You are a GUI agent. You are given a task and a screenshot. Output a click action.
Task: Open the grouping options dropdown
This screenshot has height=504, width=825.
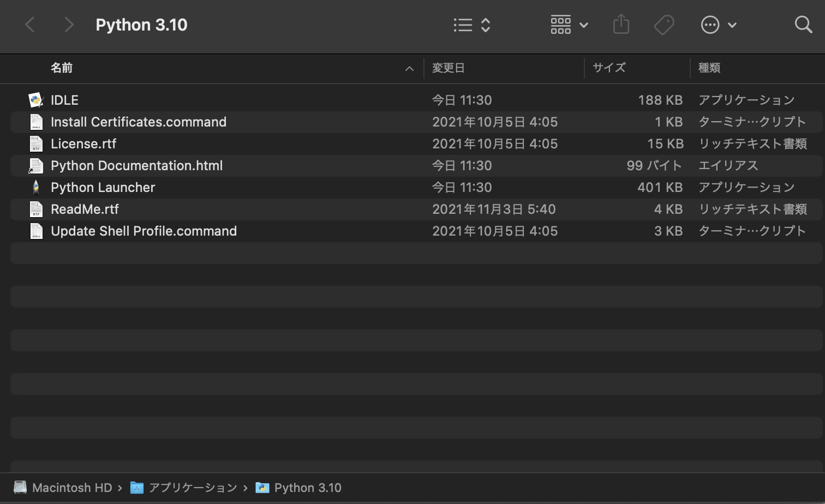(569, 25)
